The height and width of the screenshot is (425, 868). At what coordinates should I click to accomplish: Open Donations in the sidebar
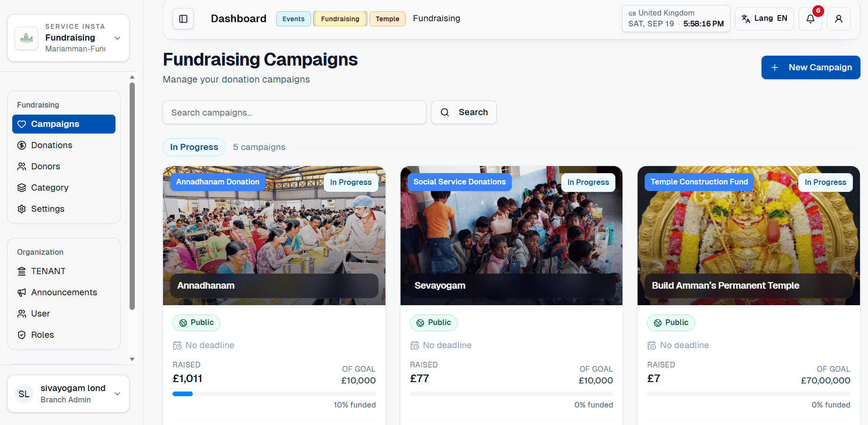coord(64,145)
